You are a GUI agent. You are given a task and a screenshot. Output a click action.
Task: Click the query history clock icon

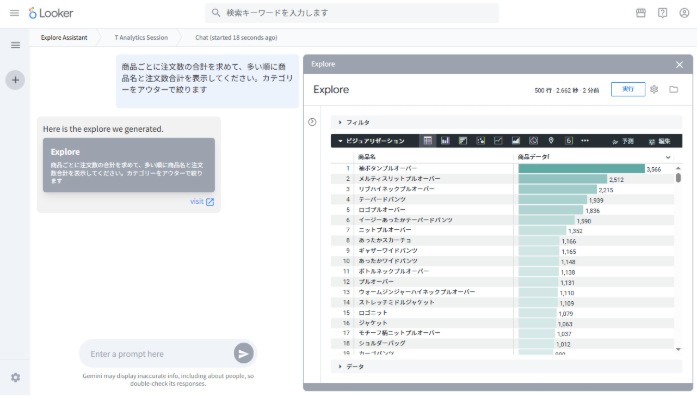[312, 122]
